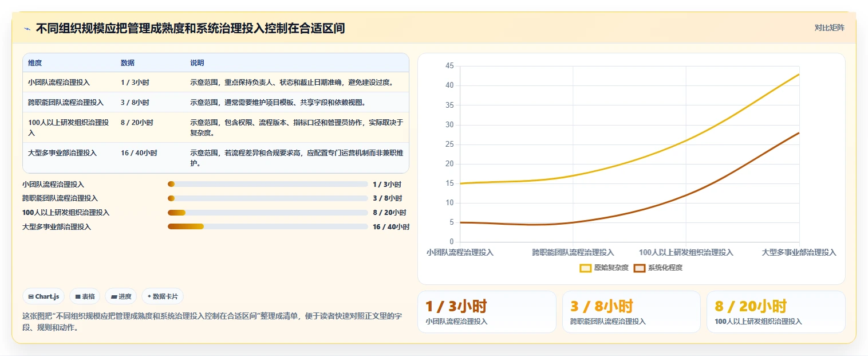Viewport: 868px width, 356px height.
Task: Click table data cell 8 / 20小时
Action: 137,123
